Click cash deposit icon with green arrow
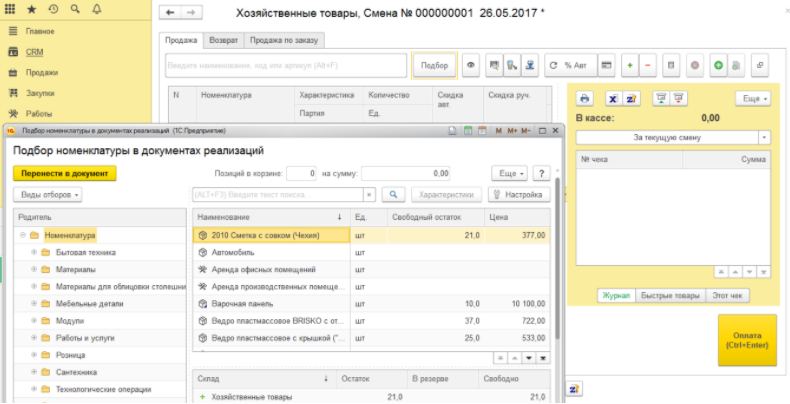The width and height of the screenshot is (790, 404). (x=662, y=99)
